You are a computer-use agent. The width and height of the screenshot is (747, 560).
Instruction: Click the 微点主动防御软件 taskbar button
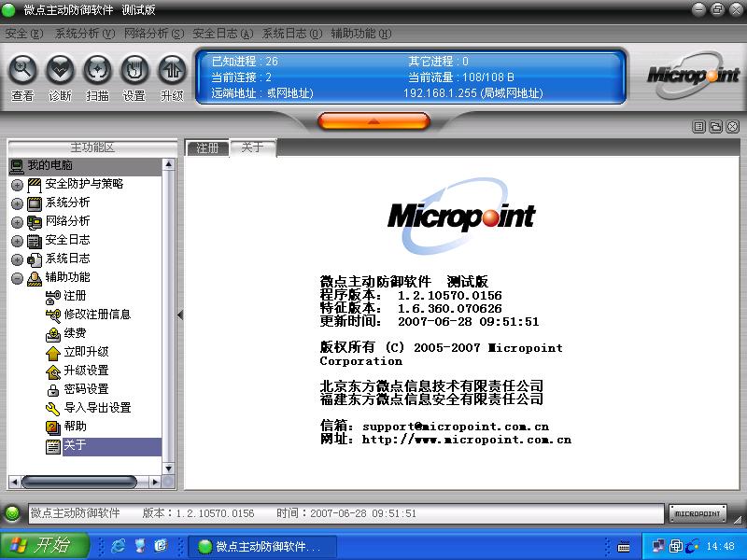click(x=263, y=546)
